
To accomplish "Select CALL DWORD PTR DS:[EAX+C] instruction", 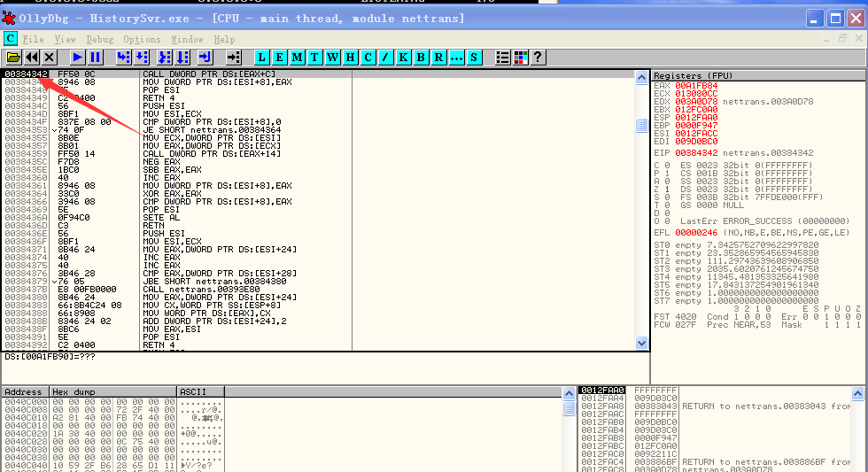I will [x=209, y=74].
